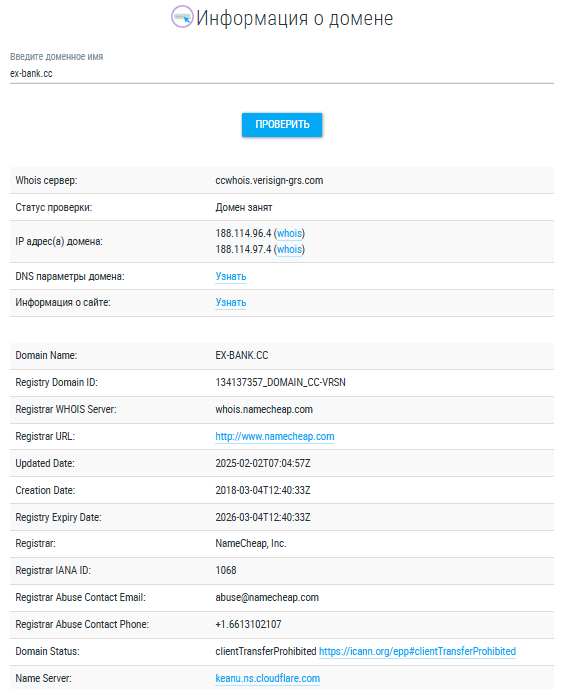
Task: Click the Registry Expiry Date value
Action: [263, 517]
